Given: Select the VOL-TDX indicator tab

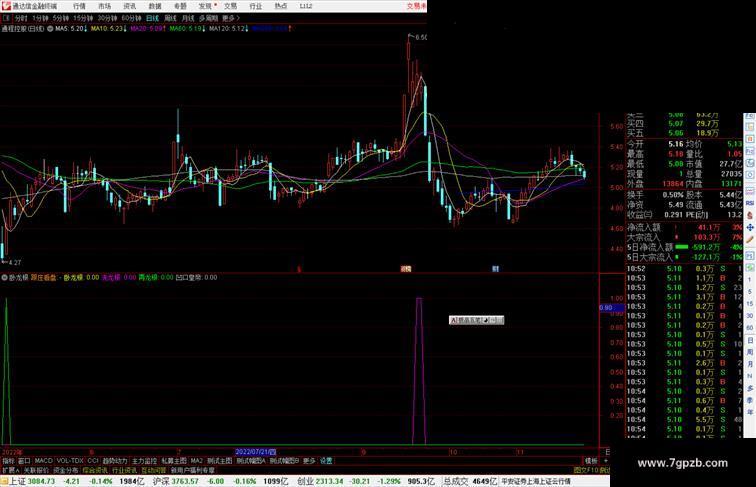Looking at the screenshot, I should click(x=70, y=461).
